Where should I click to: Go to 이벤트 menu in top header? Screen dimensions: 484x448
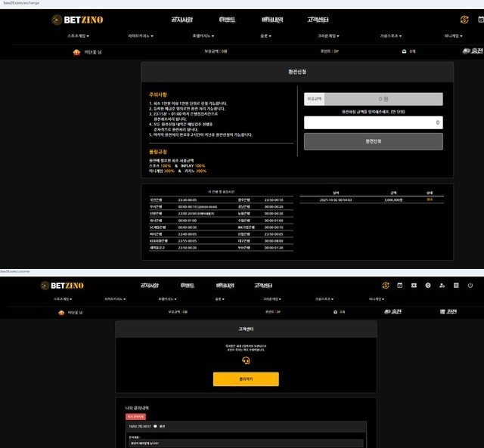(x=227, y=19)
